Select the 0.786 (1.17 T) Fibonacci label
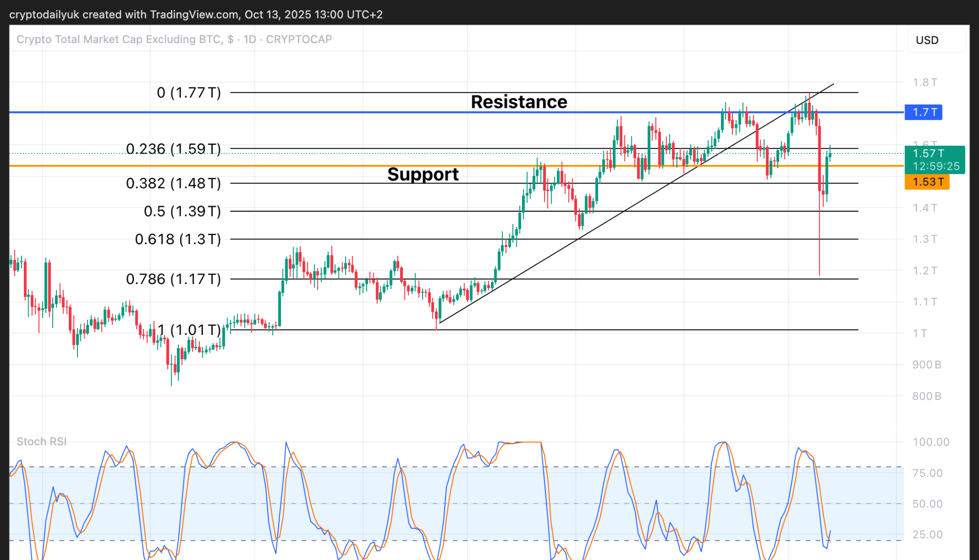979x560 pixels. point(173,279)
